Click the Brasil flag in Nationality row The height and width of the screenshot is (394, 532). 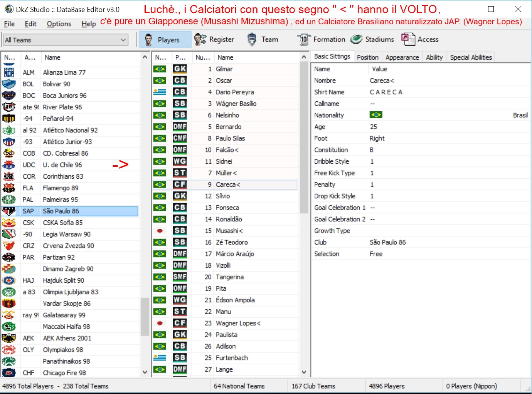pyautogui.click(x=376, y=115)
